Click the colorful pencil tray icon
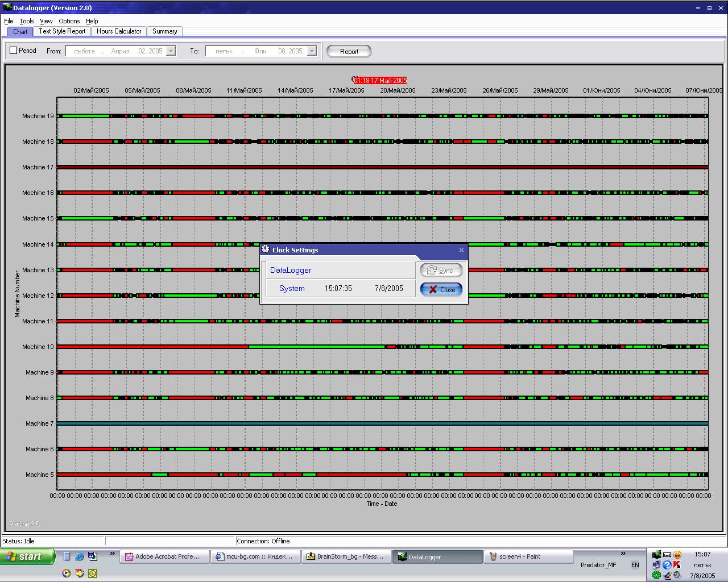Viewport: 728px width, 582px height. [667, 575]
